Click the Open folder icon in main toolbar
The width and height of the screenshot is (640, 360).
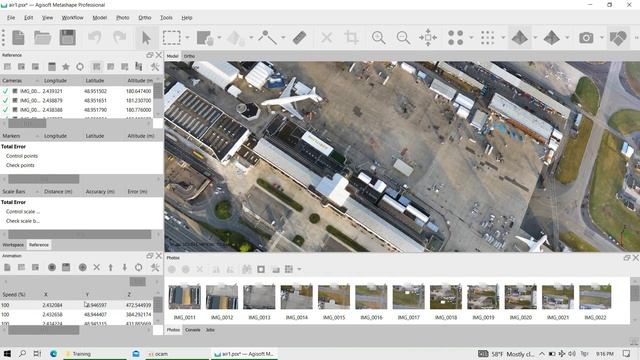tap(42, 38)
